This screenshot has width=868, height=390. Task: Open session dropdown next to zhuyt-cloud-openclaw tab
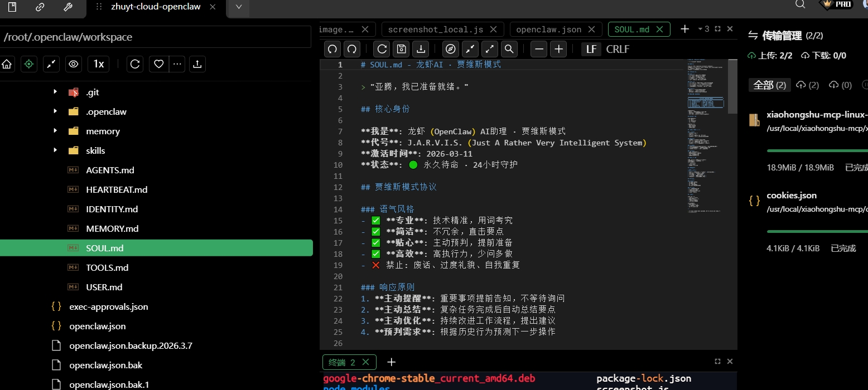[x=239, y=7]
